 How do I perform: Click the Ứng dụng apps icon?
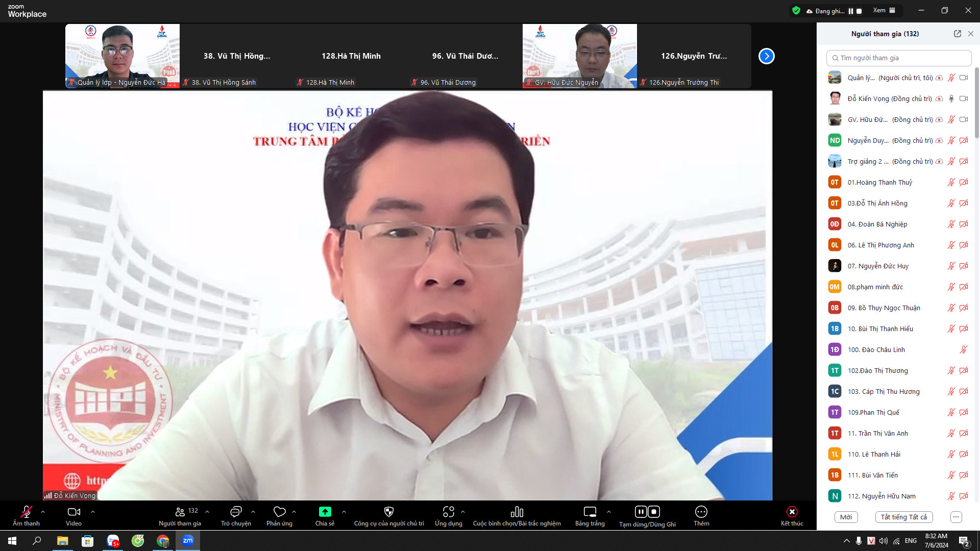[x=448, y=512]
